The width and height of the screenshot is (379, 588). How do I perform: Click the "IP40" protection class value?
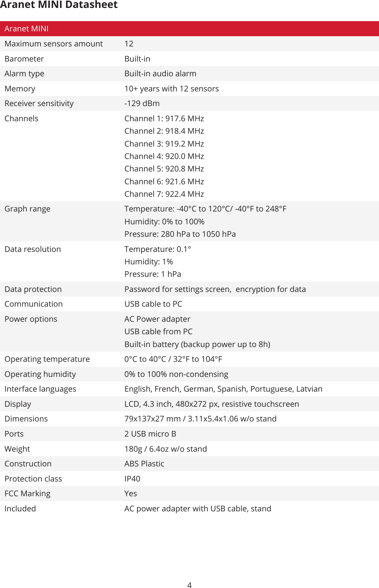[132, 479]
